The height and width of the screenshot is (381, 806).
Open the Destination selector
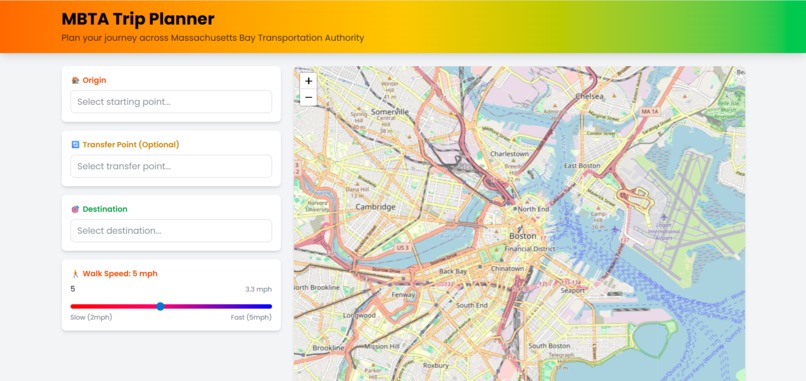(x=171, y=231)
